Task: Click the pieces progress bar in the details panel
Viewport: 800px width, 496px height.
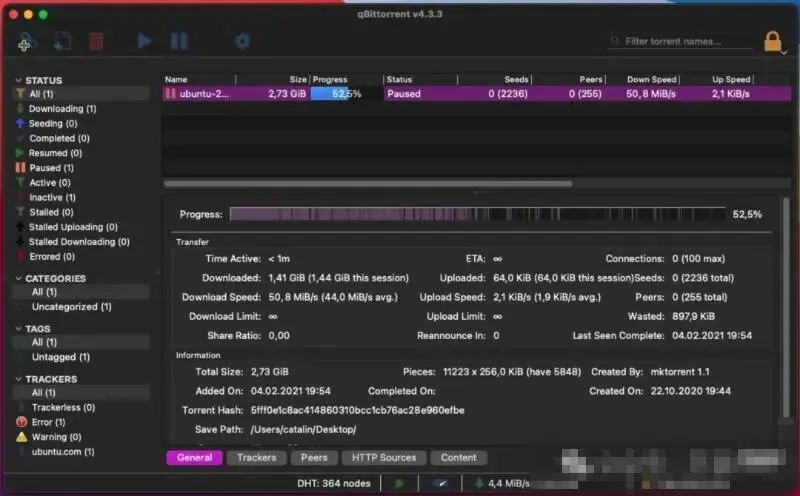Action: [x=477, y=214]
